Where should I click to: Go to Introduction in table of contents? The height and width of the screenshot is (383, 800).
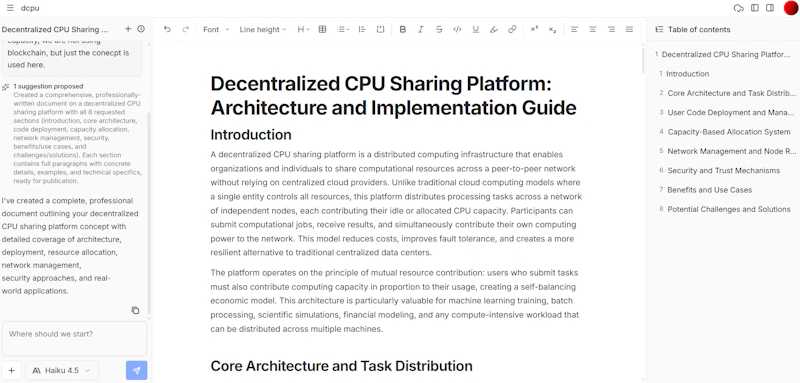pyautogui.click(x=687, y=74)
